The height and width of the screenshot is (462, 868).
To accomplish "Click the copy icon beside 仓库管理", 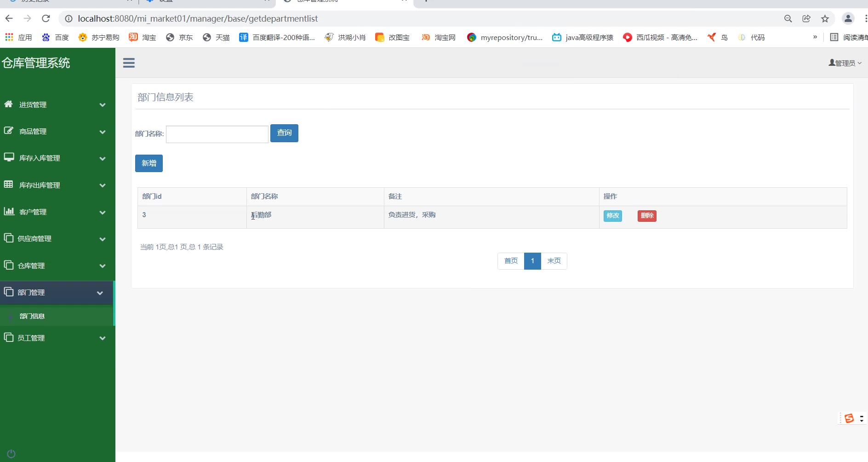I will [9, 265].
